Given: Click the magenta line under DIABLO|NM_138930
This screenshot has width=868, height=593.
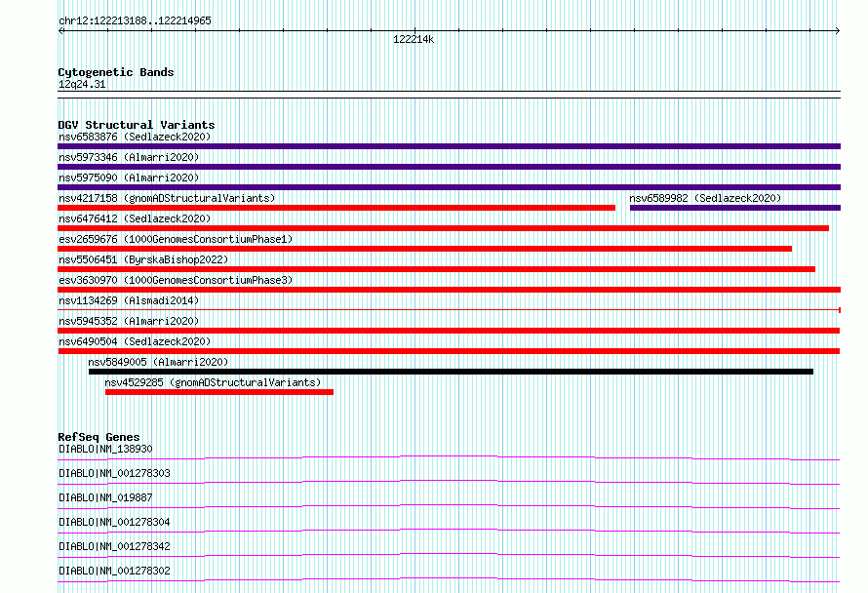Looking at the screenshot, I should coord(449,457).
